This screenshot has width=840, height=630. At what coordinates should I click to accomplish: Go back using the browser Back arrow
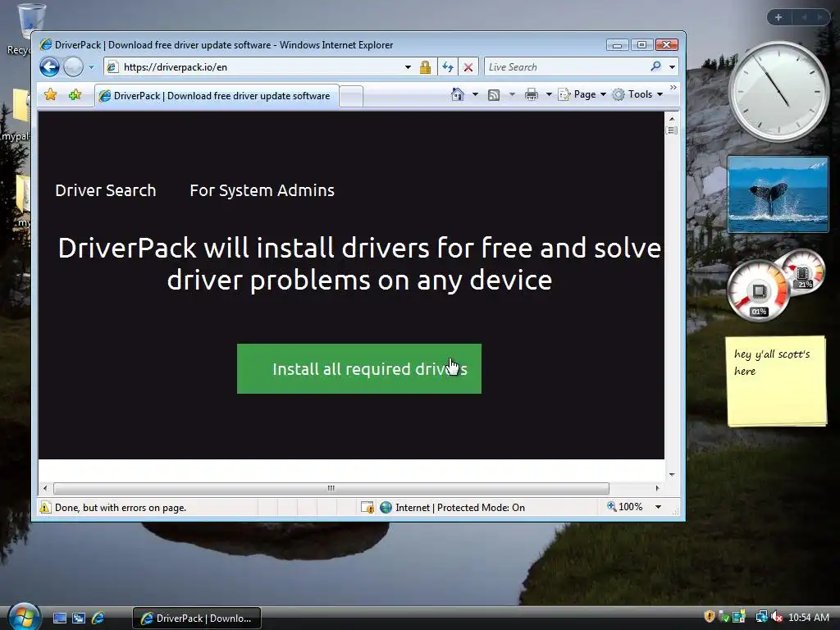click(x=49, y=67)
